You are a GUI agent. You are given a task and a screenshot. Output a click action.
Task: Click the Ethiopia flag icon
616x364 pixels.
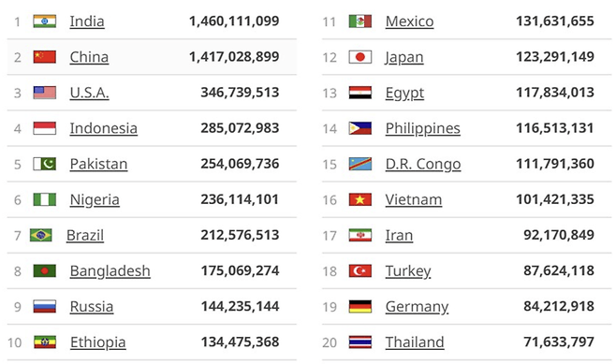point(44,342)
